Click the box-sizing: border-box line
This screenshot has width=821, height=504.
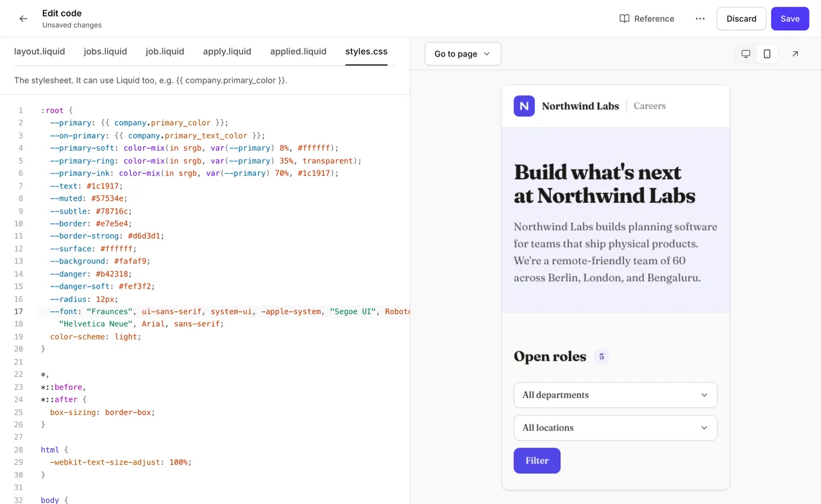103,412
